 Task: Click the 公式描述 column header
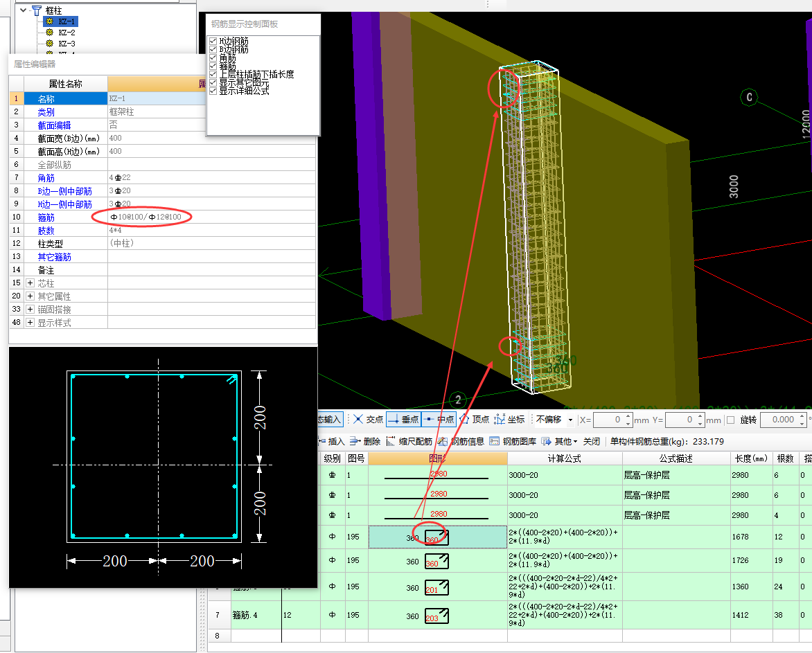676,458
